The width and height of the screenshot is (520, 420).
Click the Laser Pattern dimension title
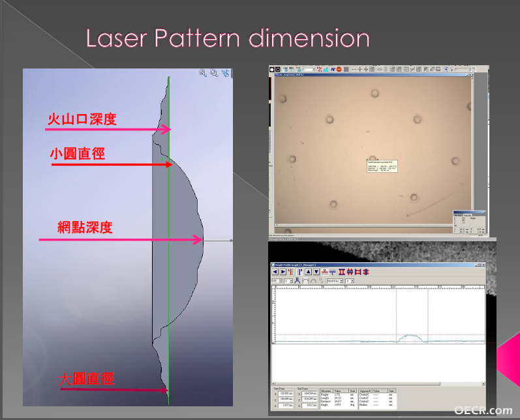tap(228, 38)
